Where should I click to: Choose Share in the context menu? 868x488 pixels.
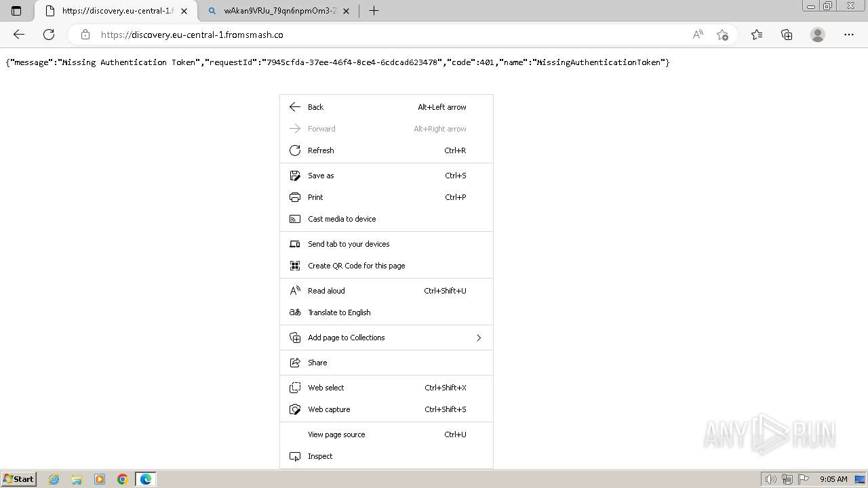pyautogui.click(x=387, y=363)
